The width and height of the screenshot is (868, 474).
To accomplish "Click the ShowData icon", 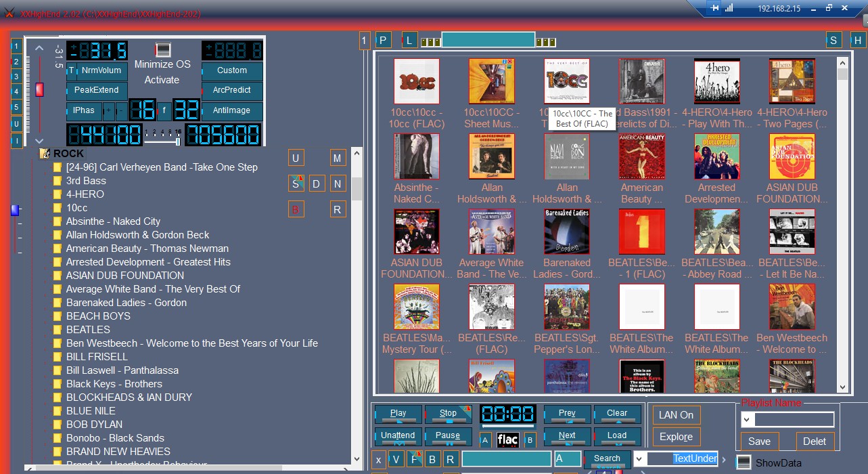I will click(x=744, y=462).
